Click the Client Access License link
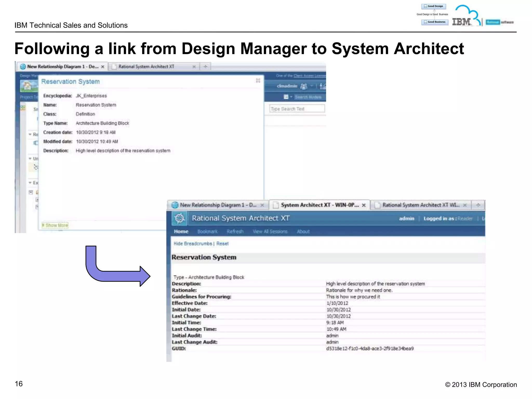This screenshot has height=399, width=532. 310,76
